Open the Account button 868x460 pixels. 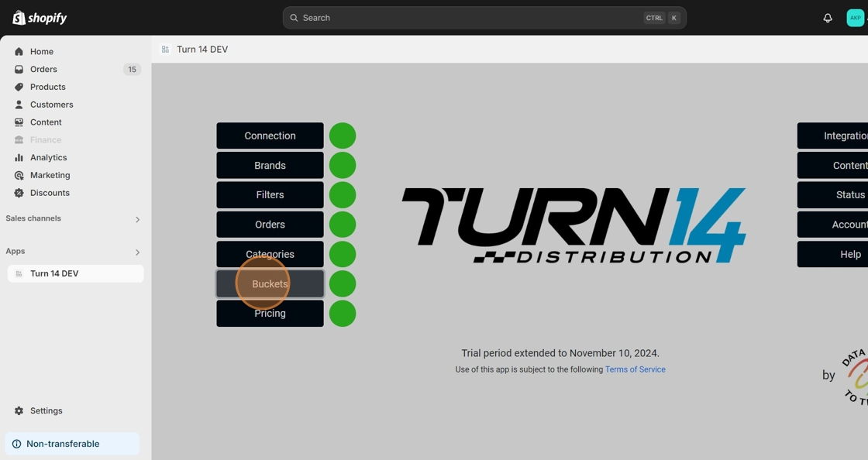tap(832, 225)
